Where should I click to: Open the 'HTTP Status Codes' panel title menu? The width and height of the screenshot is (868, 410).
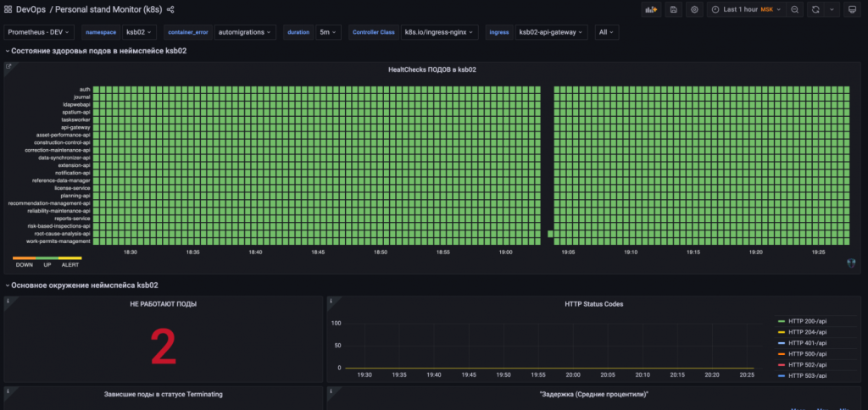593,304
